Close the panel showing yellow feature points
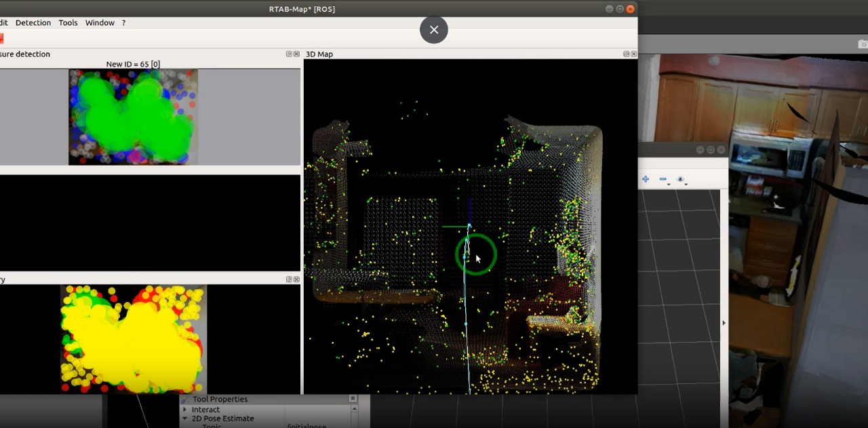This screenshot has width=868, height=428. pos(296,279)
